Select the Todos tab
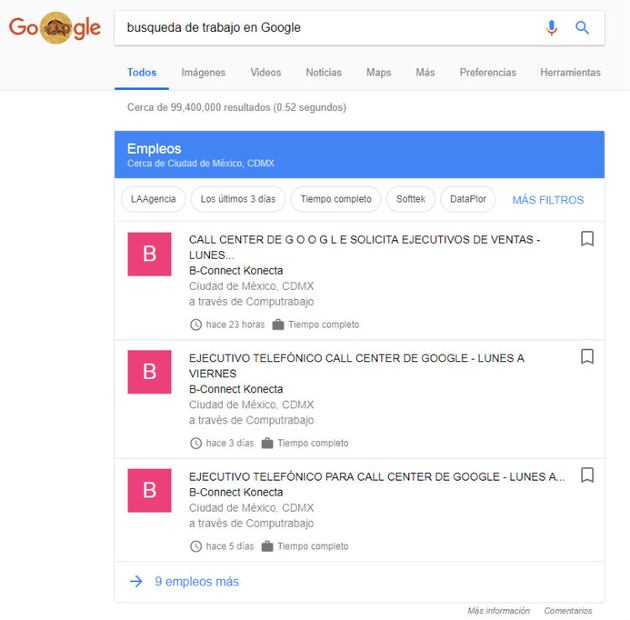630x620 pixels. [x=142, y=73]
